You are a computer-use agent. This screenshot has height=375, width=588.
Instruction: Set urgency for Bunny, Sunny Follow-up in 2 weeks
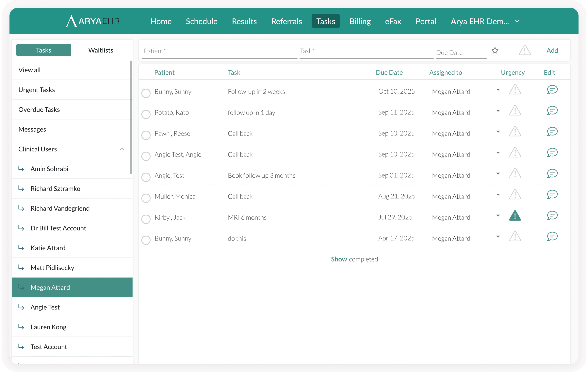click(x=515, y=89)
